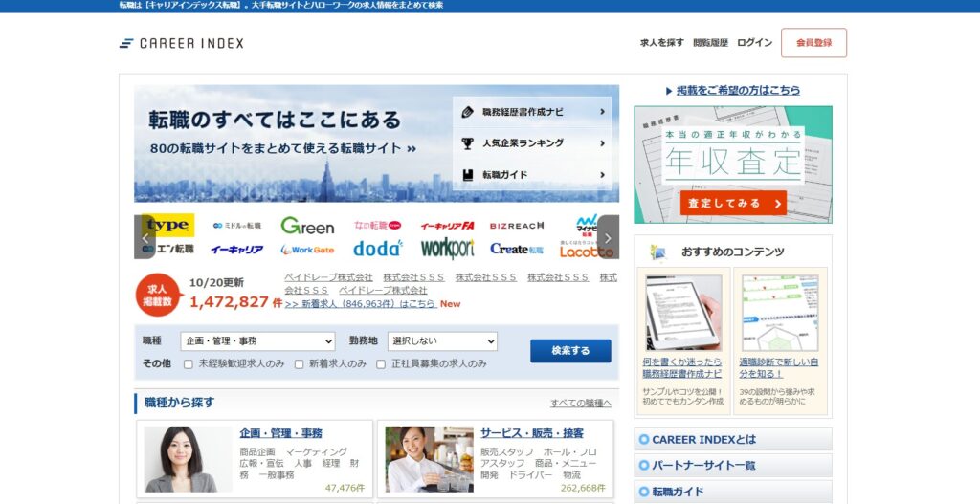Open the 職種 dropdown showing 企画・管理・事務
Image resolution: width=980 pixels, height=504 pixels.
258,341
